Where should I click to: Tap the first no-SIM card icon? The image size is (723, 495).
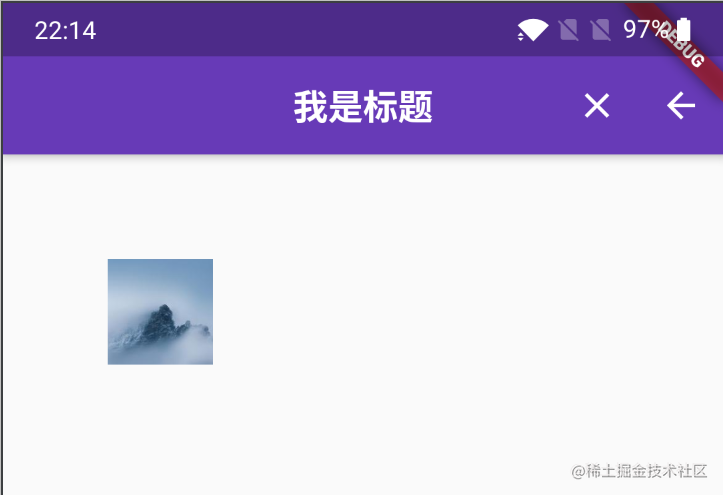[569, 30]
